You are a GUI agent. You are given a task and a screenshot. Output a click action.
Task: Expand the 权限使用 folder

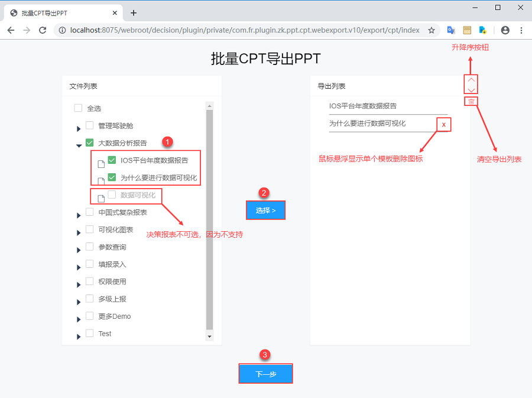click(x=79, y=284)
